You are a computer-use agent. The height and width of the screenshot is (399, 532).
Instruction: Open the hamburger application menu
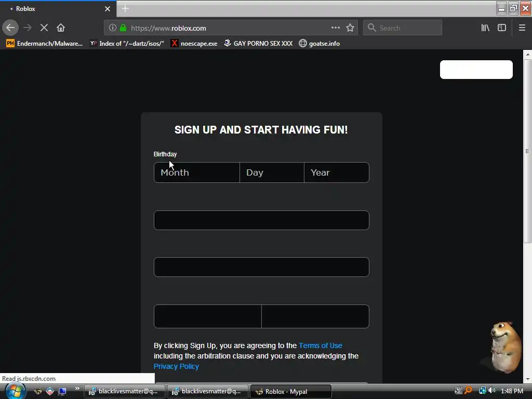click(x=522, y=28)
